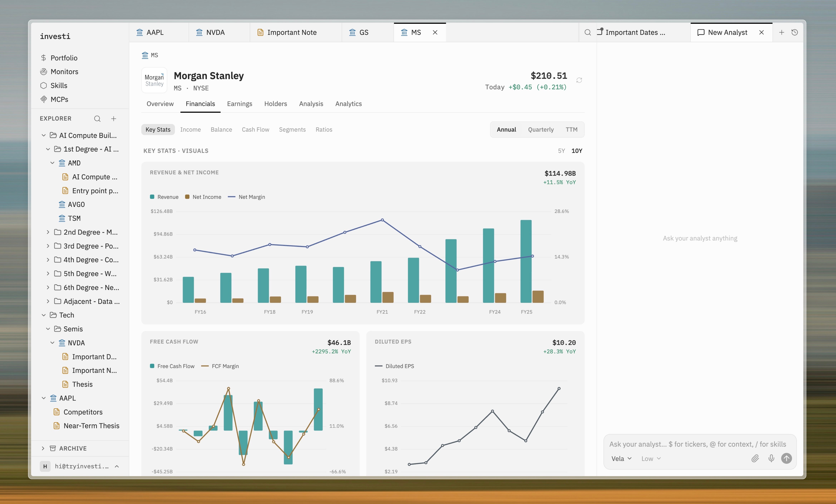Expand the 3rd Degree folder
The image size is (836, 504).
(48, 246)
